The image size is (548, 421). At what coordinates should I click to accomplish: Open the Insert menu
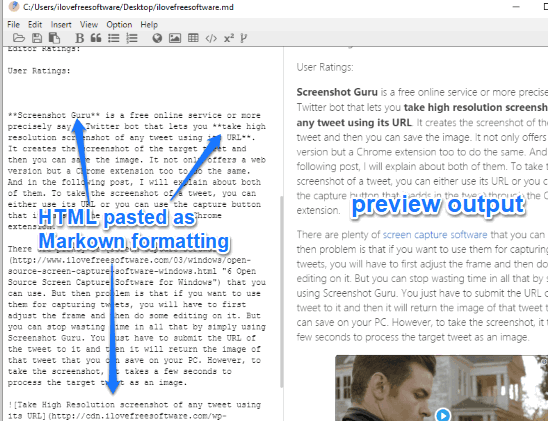[61, 24]
